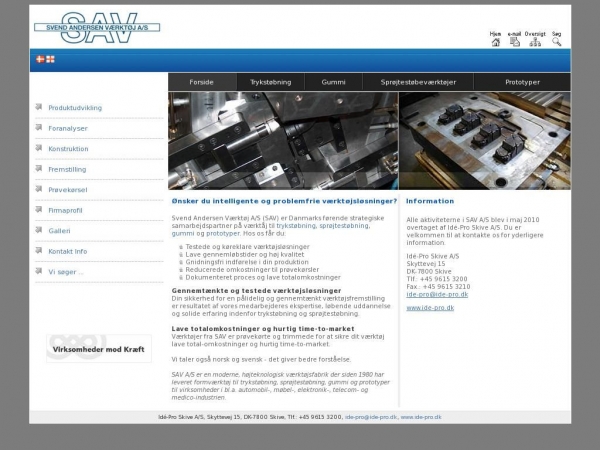Viewport: 600px width, 450px height.
Task: Click the Hjem home icon
Action: [x=495, y=42]
